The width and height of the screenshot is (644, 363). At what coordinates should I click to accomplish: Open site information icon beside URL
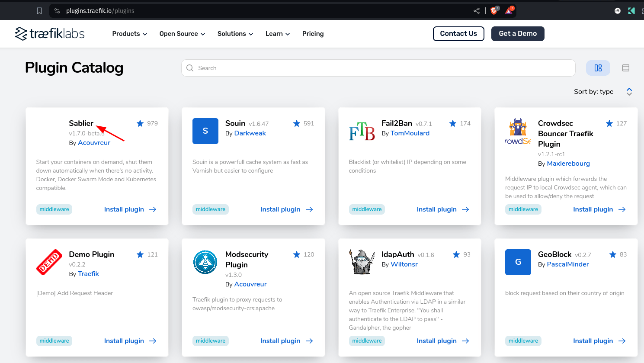click(x=57, y=11)
